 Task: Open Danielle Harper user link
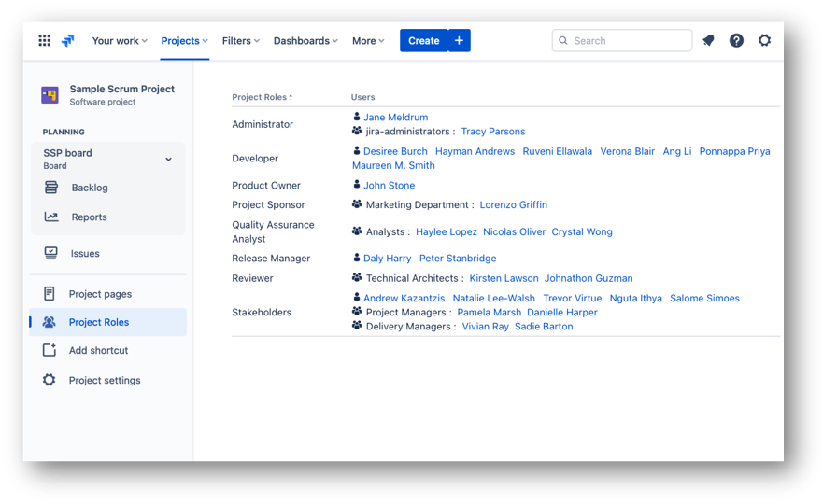coord(562,312)
